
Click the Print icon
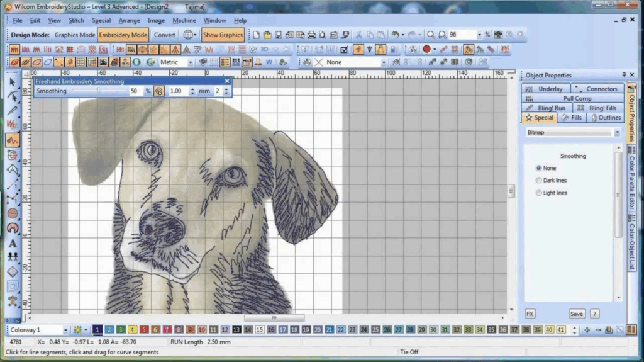coord(311,35)
